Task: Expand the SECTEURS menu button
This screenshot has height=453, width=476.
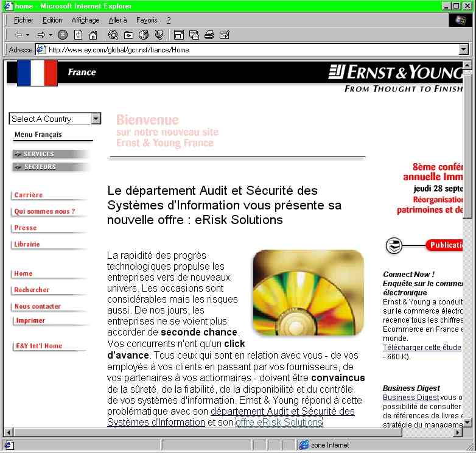Action: 50,167
